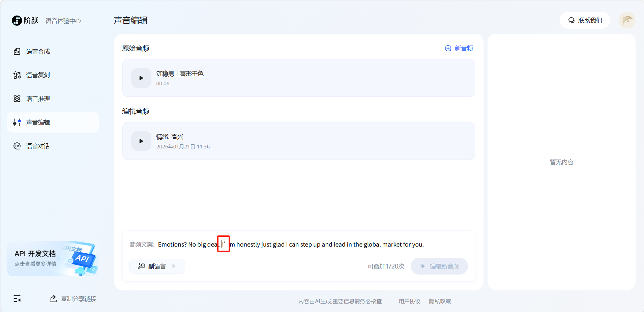
Task: Play the edited audio 情绪: 高兴
Action: 141,141
